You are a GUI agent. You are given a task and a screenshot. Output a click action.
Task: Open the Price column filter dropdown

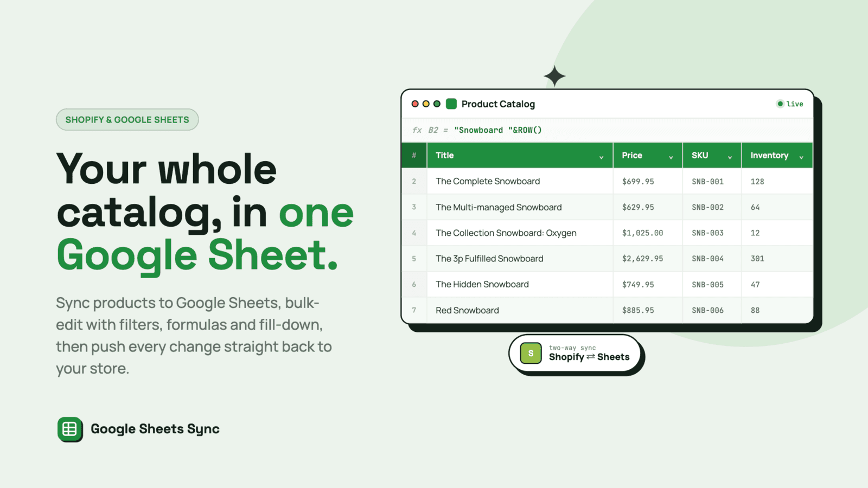[x=671, y=157]
